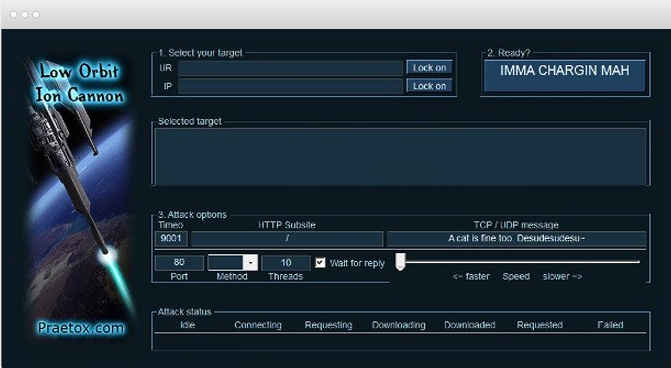This screenshot has width=671, height=368.
Task: Toggle the Wait for reply checkbox
Action: [x=320, y=263]
